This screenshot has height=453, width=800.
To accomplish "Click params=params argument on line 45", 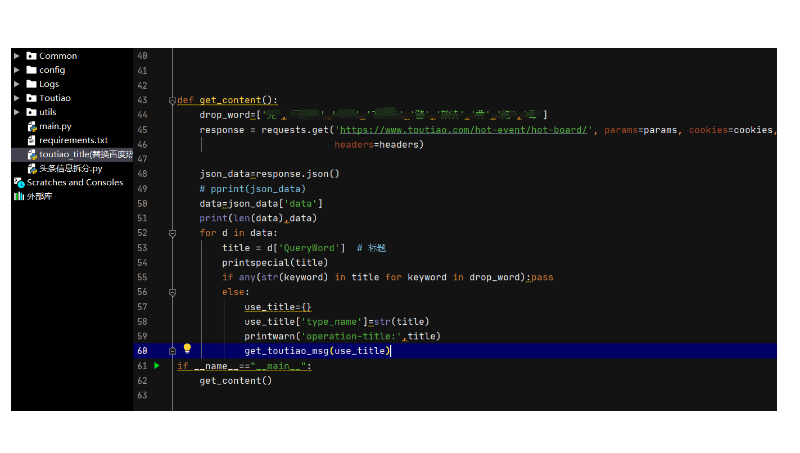I will click(x=641, y=130).
